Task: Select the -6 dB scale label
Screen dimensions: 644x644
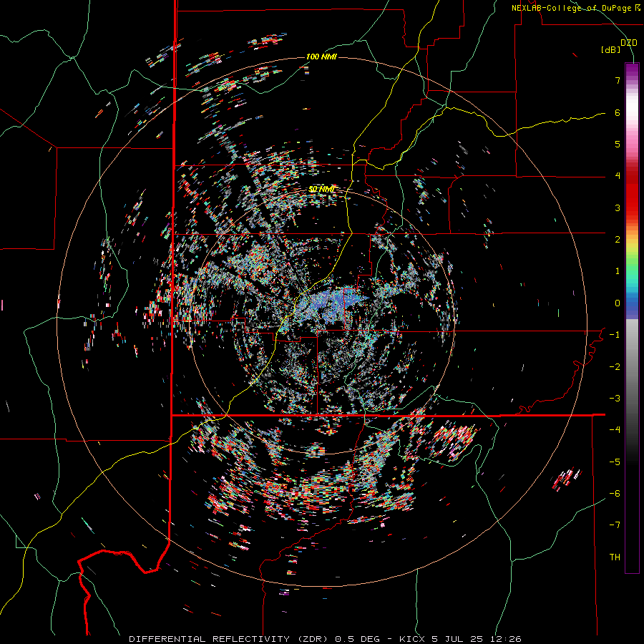Action: tap(615, 494)
